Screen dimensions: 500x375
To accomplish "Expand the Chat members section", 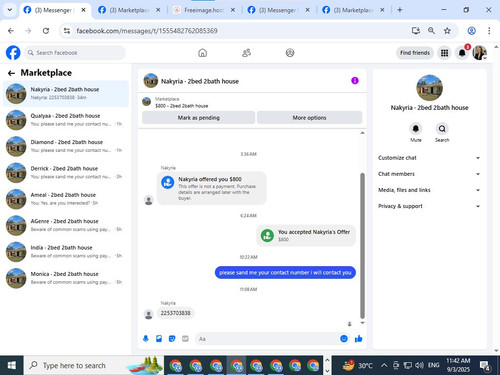I will click(x=429, y=174).
